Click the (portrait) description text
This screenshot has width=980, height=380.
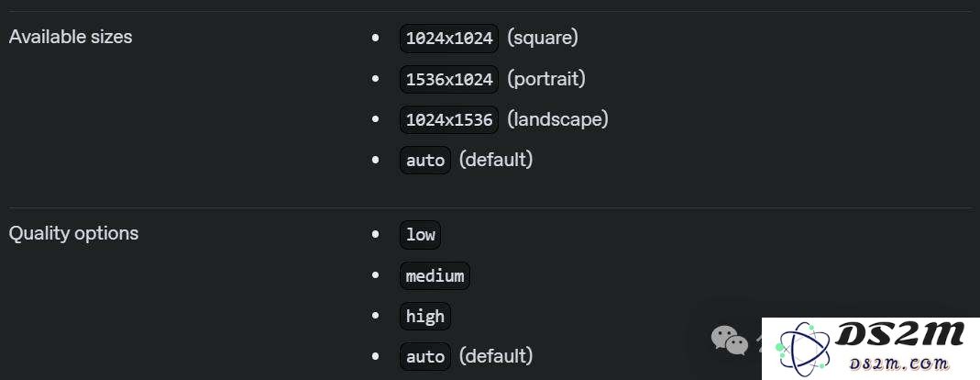point(546,78)
